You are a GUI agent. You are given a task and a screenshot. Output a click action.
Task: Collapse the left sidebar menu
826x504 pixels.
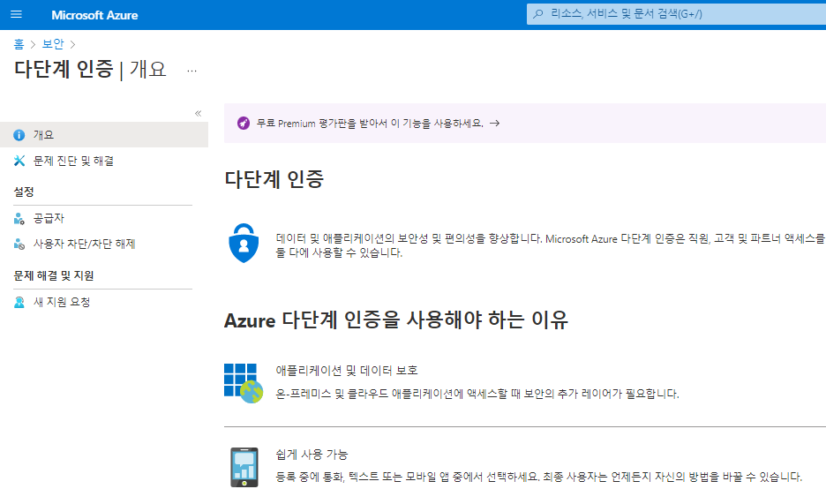[x=198, y=113]
